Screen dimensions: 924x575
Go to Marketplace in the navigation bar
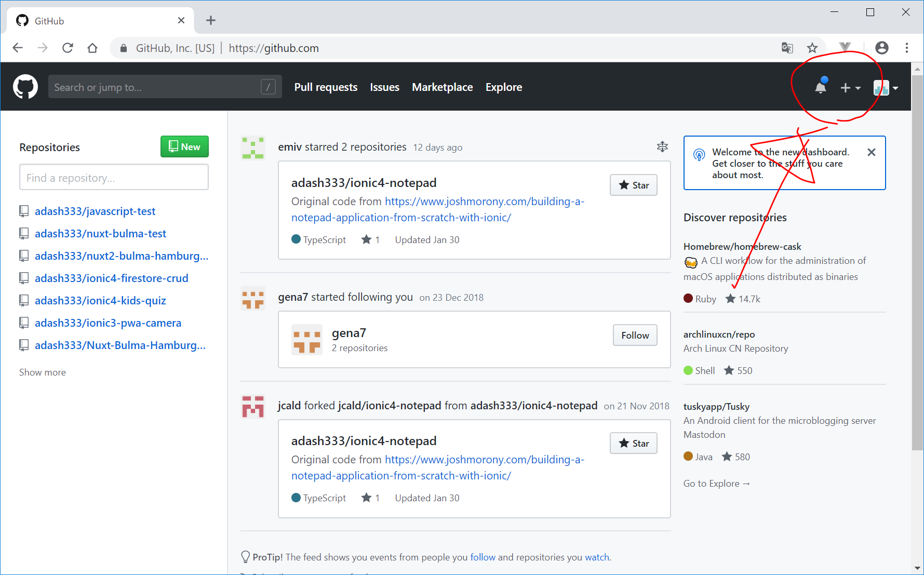(x=442, y=87)
